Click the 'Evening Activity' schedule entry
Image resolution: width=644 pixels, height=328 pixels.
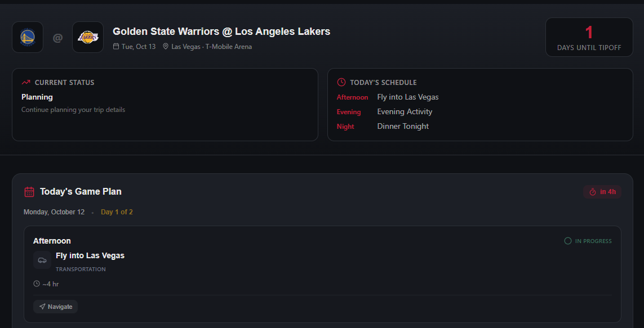pyautogui.click(x=405, y=111)
